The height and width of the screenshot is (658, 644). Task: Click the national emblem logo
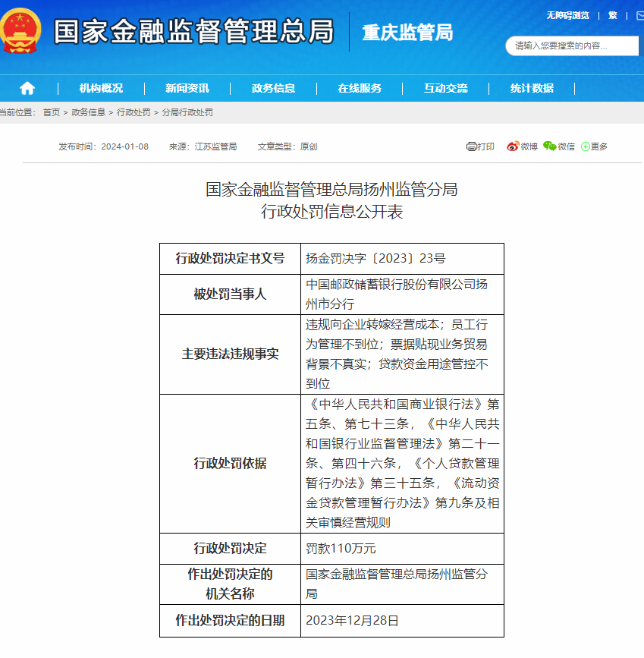click(x=22, y=32)
